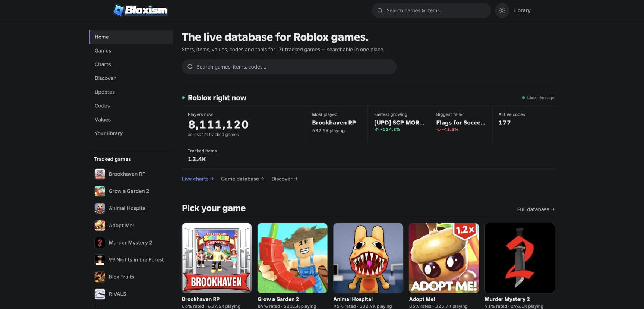Open Codes in the sidebar
Screen dimensions: 644x309
click(131, 106)
